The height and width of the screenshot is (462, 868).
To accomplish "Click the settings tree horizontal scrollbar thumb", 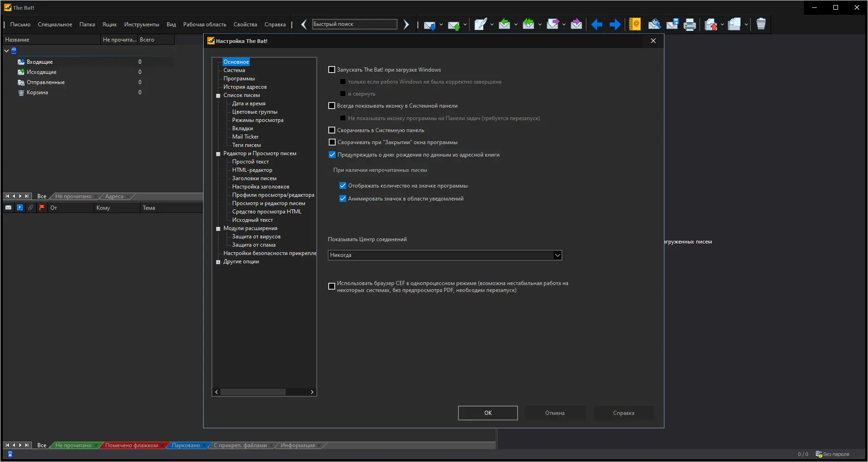I will pyautogui.click(x=253, y=392).
